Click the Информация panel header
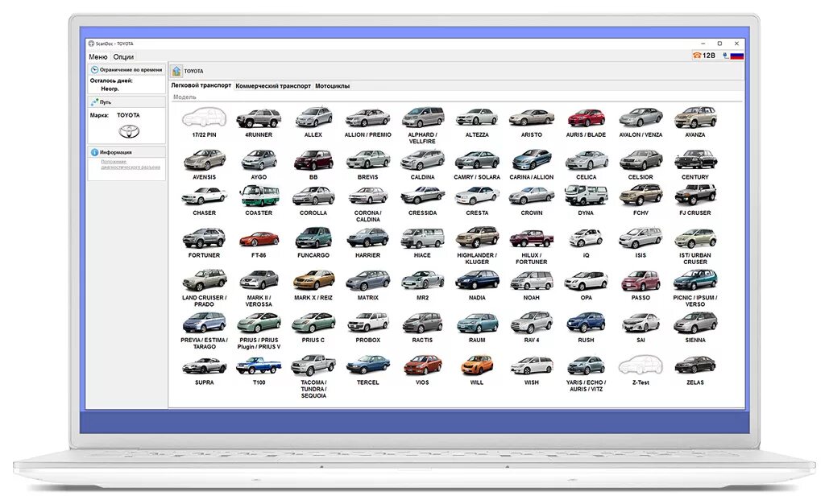 click(x=126, y=152)
